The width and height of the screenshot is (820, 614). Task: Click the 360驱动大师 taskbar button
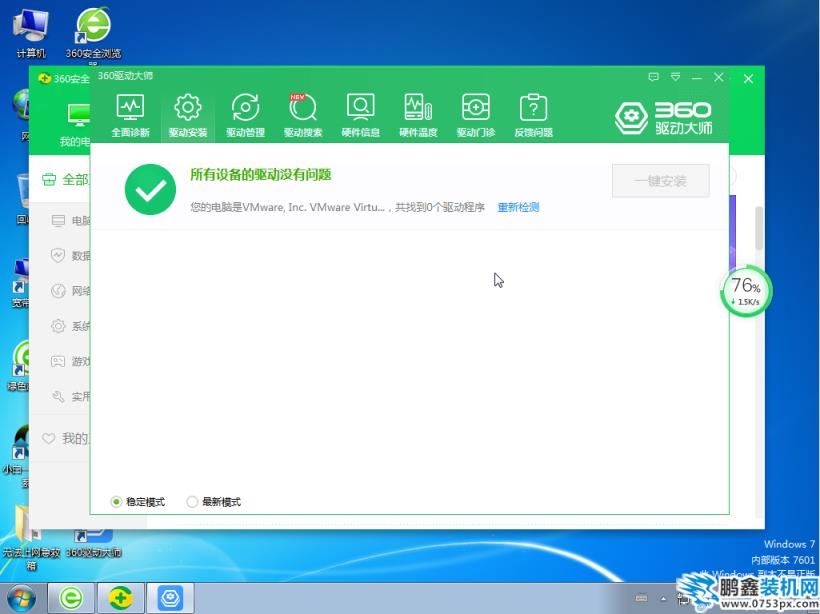(170, 598)
